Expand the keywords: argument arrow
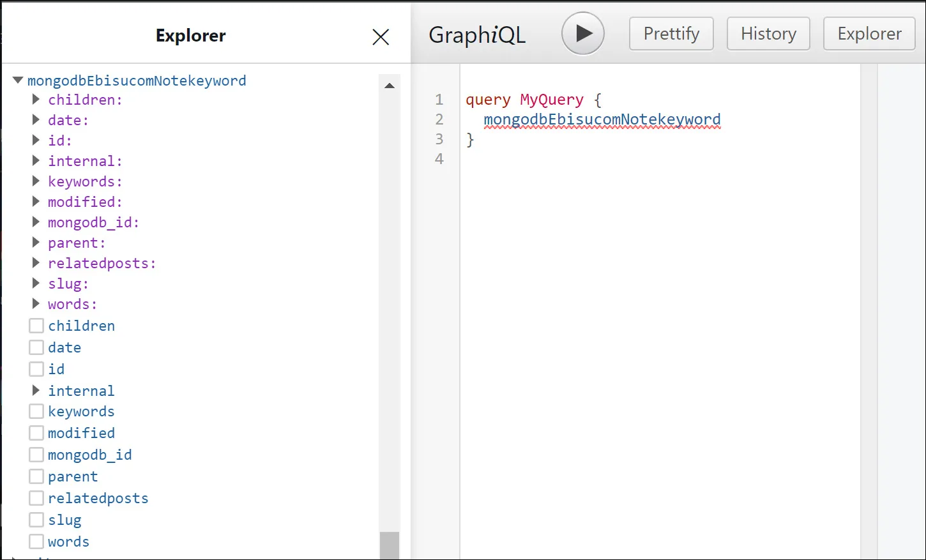The height and width of the screenshot is (560, 926). tap(36, 181)
